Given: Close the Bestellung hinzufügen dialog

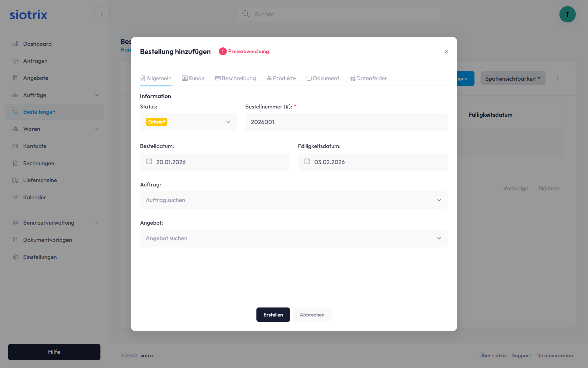Looking at the screenshot, I should (446, 52).
